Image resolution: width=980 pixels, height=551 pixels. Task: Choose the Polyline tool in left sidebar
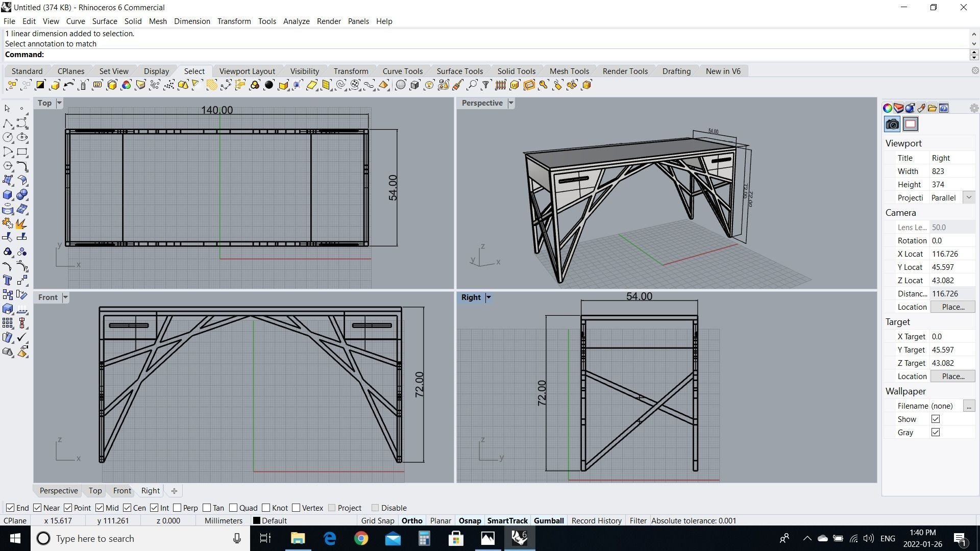(7, 123)
